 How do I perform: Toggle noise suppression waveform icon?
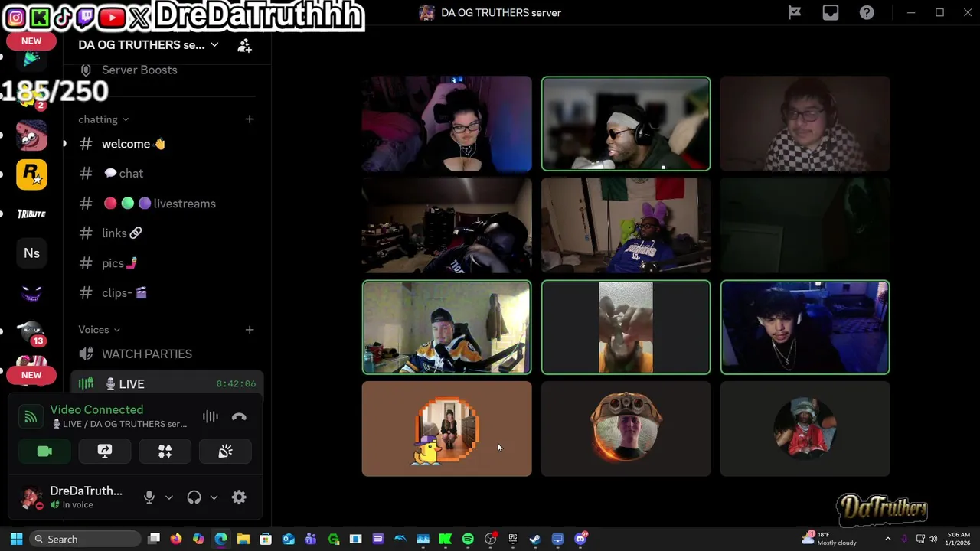[x=211, y=417]
